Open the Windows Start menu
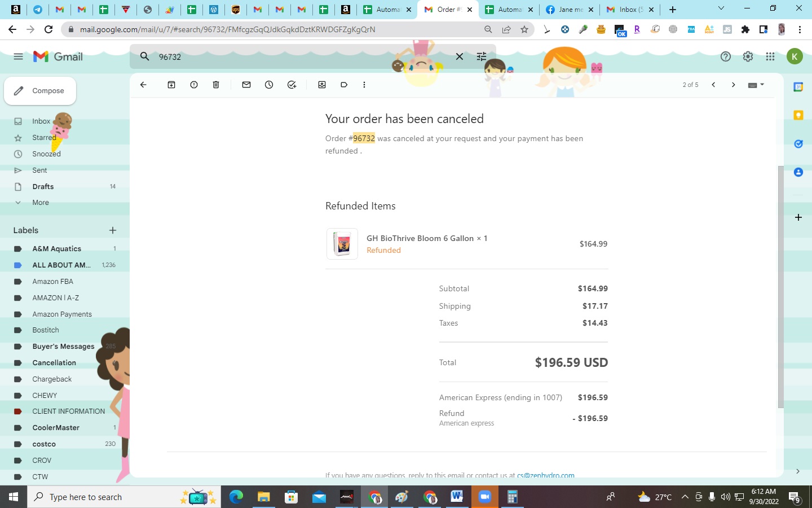 pos(14,497)
